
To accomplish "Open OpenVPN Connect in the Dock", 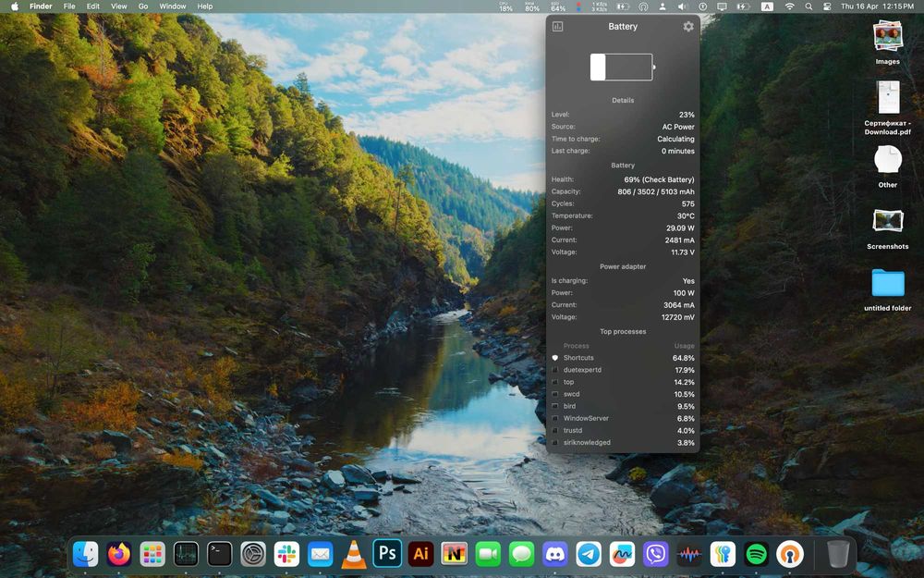I will (x=790, y=554).
